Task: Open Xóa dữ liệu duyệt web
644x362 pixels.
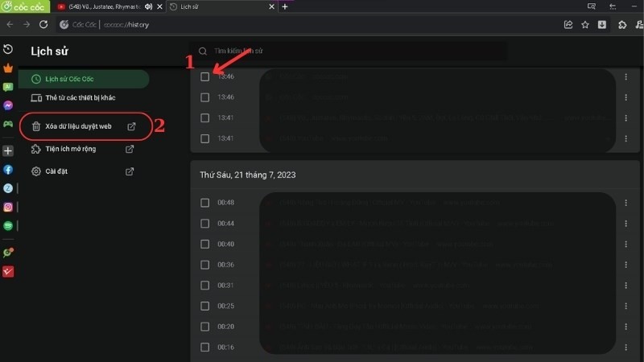Action: (85, 126)
